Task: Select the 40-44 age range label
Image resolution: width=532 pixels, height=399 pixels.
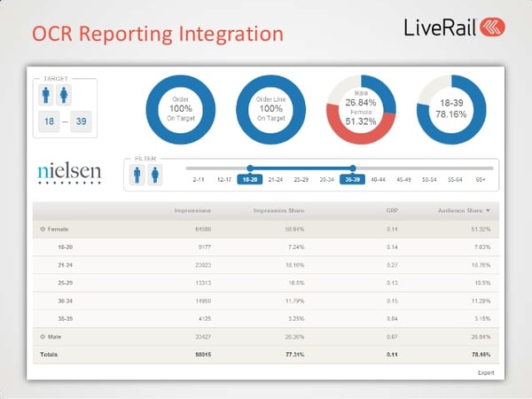Action: [x=378, y=179]
